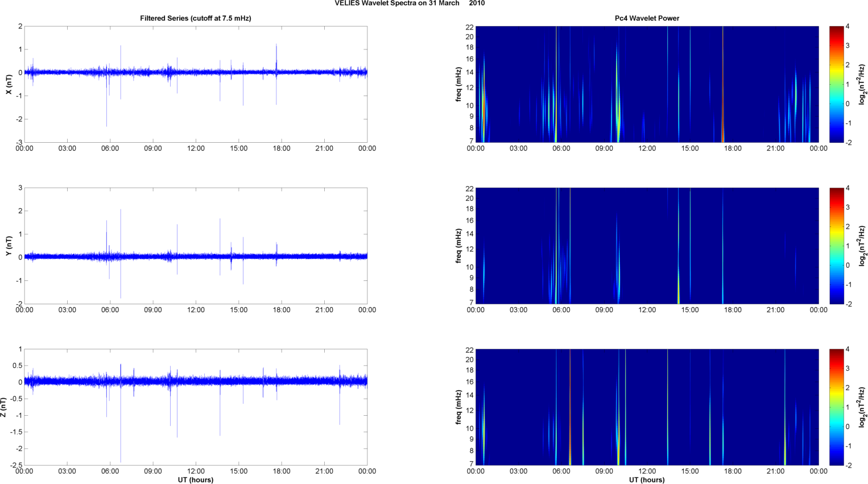Click UT (hours) label under bottom spectrogram
Image resolution: width=868 pixels, height=484 pixels.
(647, 479)
